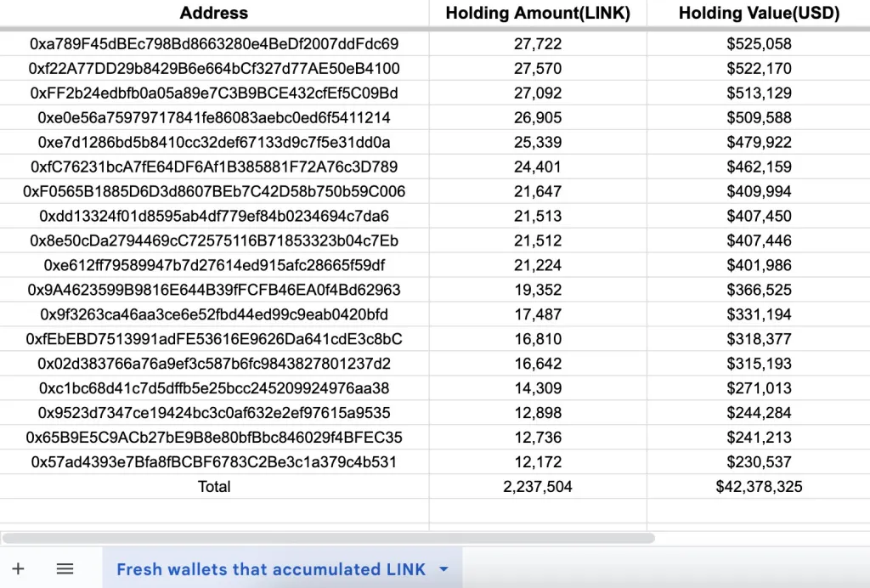This screenshot has height=588, width=870.
Task: Add a new sheet with the plus icon
Action: click(x=19, y=569)
